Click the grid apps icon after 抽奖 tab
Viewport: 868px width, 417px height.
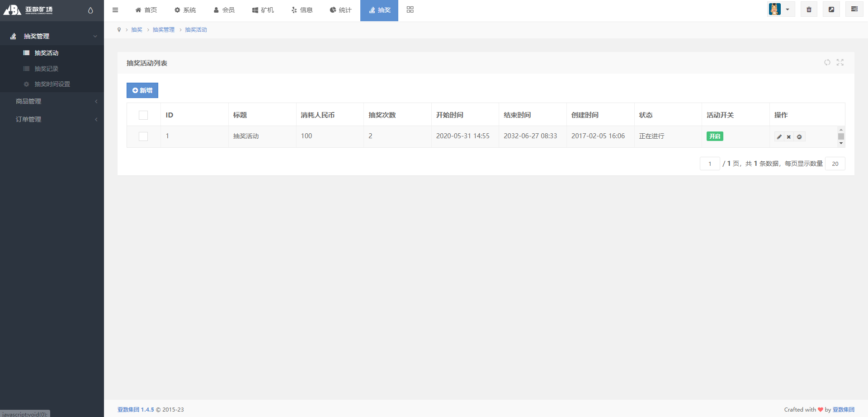click(x=410, y=9)
